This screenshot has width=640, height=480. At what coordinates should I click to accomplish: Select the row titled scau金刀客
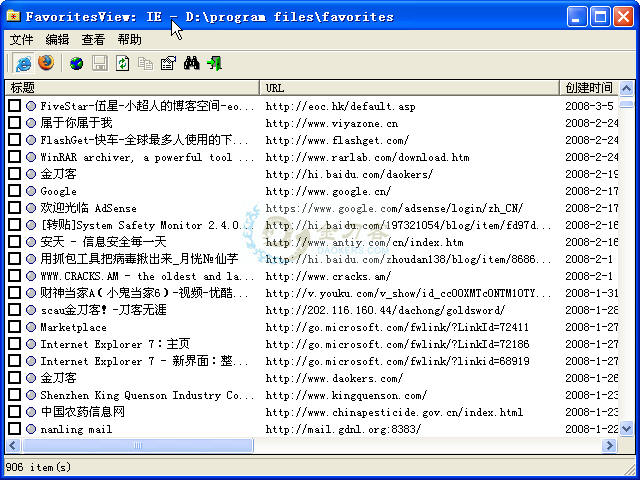103,310
